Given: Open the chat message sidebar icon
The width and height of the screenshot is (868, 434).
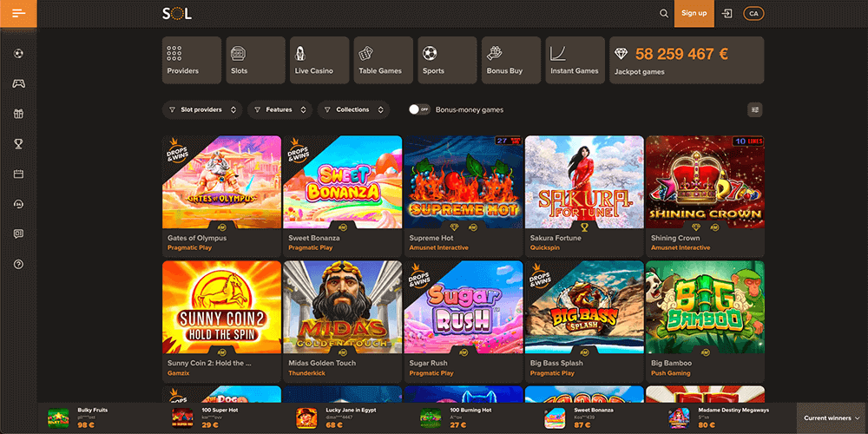Looking at the screenshot, I should click(19, 234).
